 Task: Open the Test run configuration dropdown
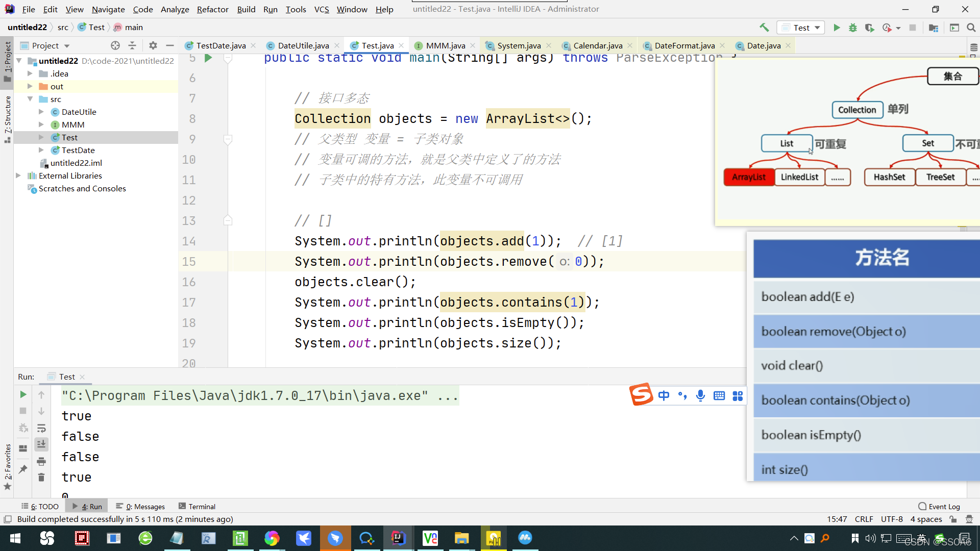coord(801,28)
